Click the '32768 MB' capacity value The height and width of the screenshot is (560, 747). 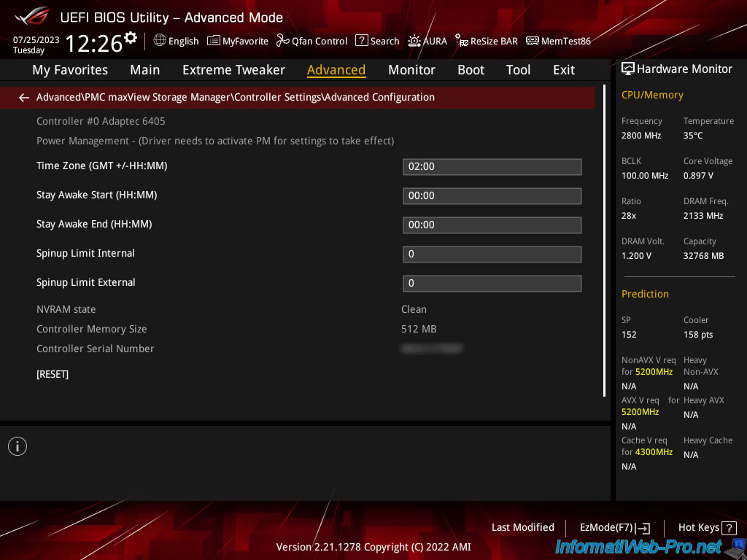pos(704,256)
